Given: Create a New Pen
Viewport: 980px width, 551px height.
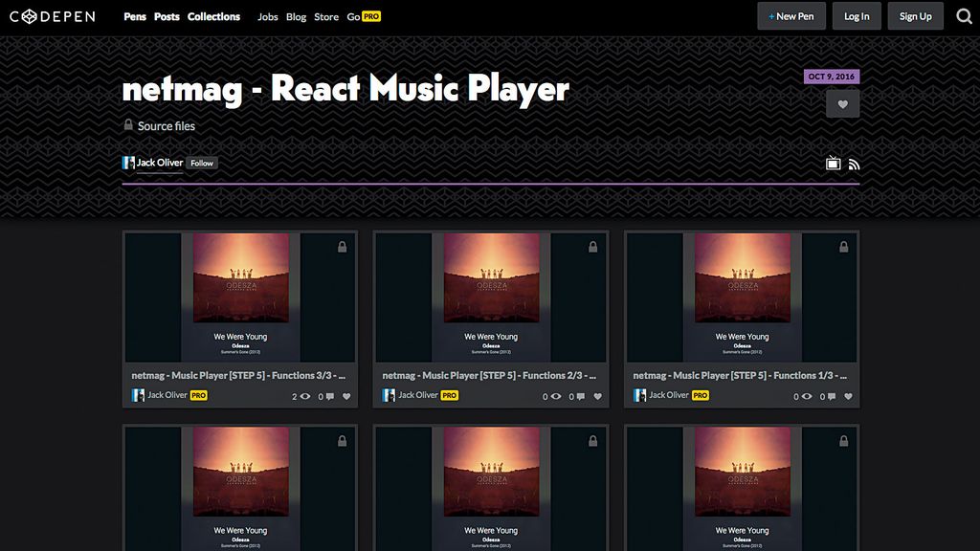Looking at the screenshot, I should (x=791, y=16).
